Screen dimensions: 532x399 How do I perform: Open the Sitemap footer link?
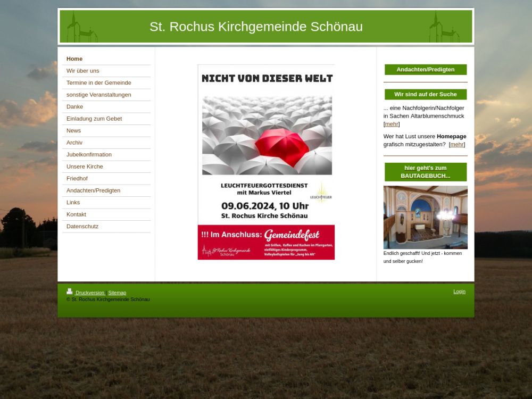117,293
